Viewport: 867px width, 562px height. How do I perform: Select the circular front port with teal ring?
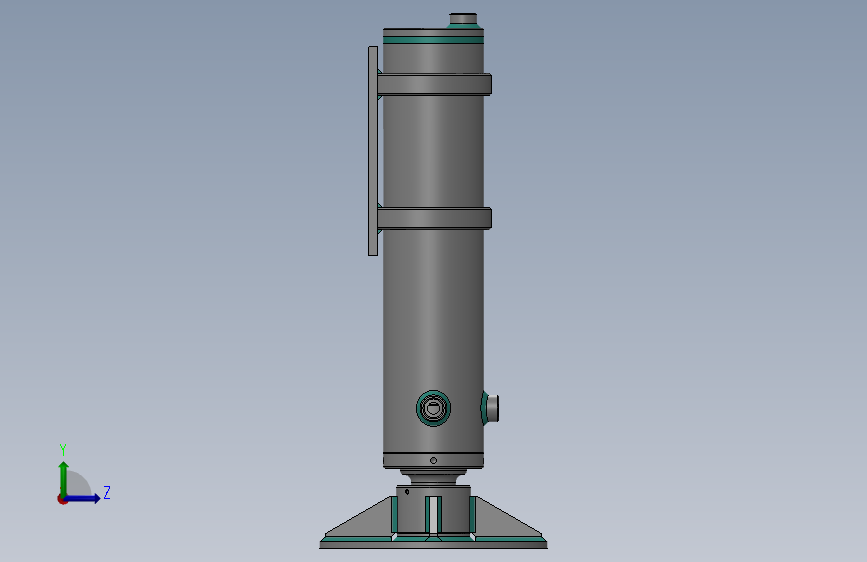coord(434,408)
